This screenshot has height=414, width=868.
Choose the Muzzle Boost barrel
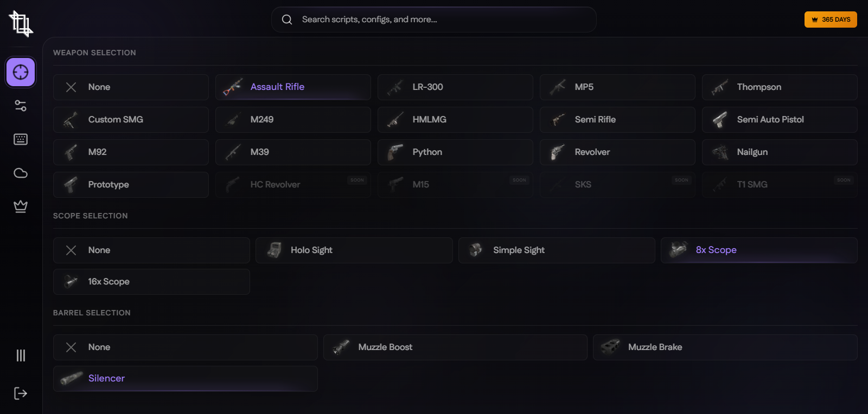tap(455, 347)
